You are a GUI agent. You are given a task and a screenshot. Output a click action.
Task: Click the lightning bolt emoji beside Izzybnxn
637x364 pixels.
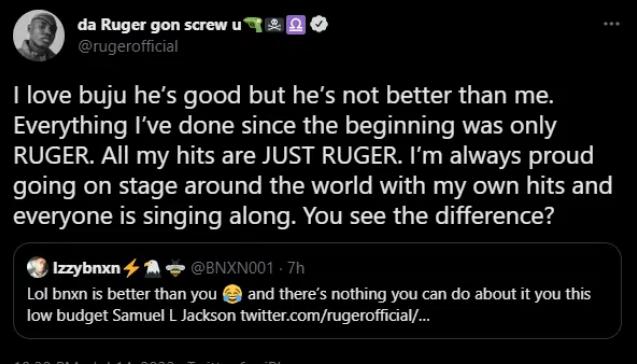131,269
